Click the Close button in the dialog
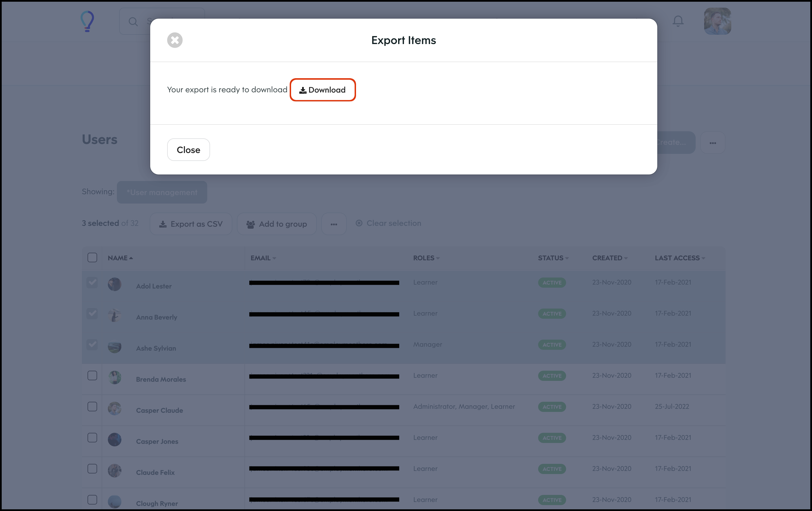The width and height of the screenshot is (812, 511). tap(189, 150)
